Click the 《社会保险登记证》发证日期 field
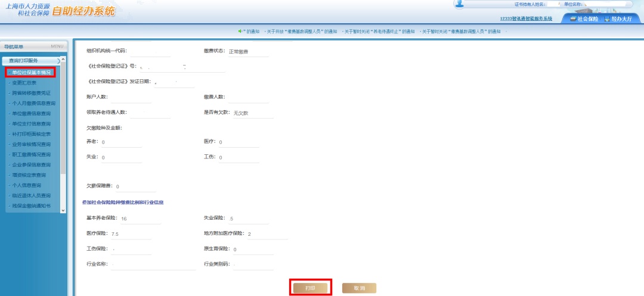 tap(174, 82)
